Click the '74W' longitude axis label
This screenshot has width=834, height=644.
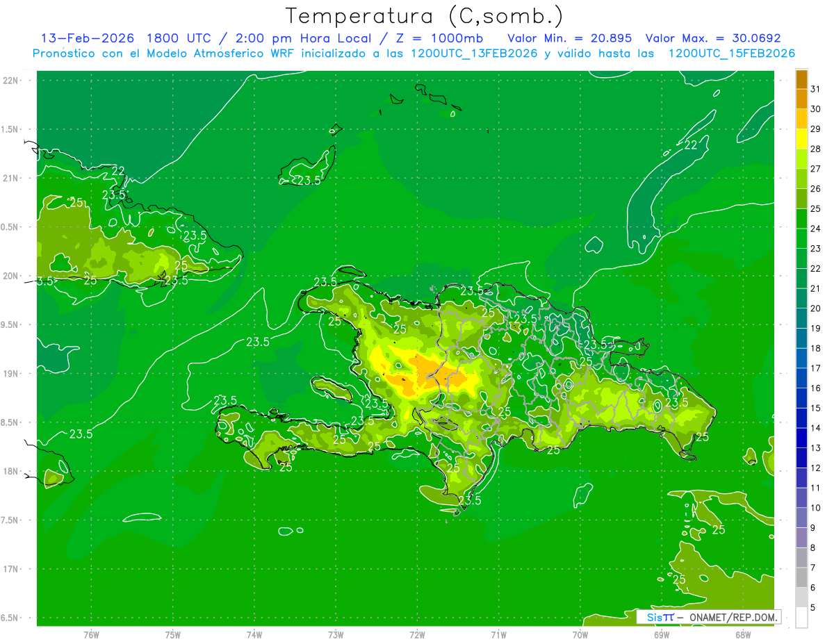(254, 634)
